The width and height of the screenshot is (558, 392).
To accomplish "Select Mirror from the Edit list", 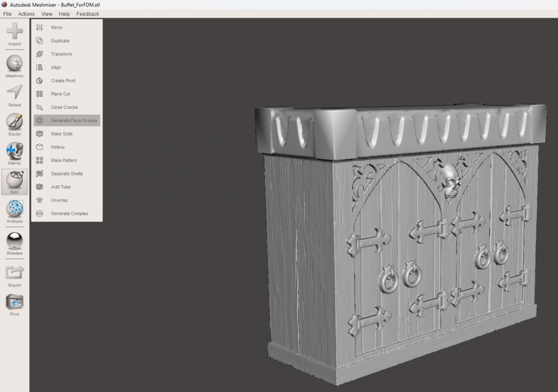I will click(x=57, y=27).
